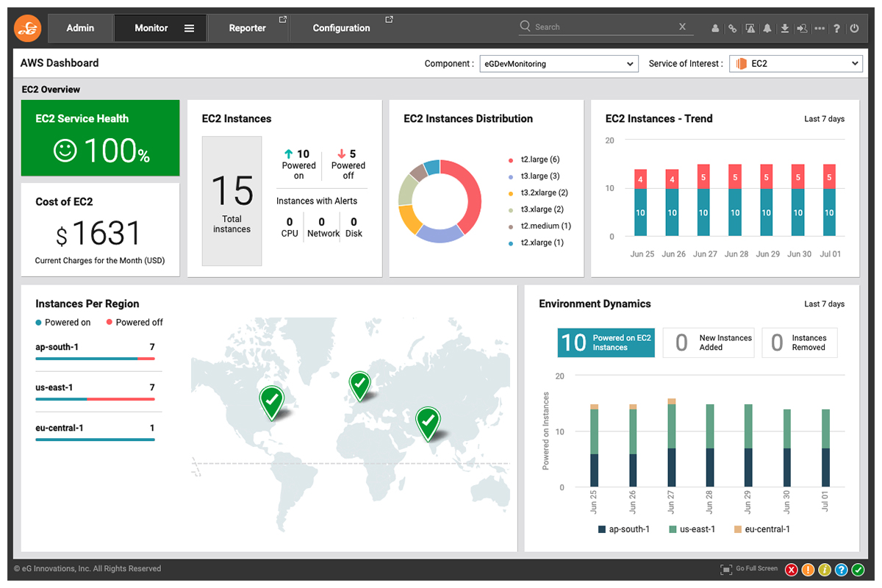Screen dimensions: 882x588
Task: Click the green normal checkmark icon
Action: 858,570
